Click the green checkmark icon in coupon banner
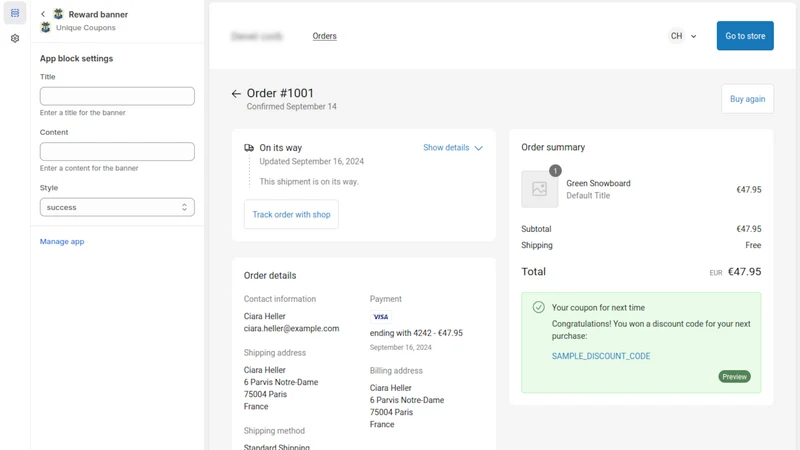This screenshot has height=450, width=800. pos(538,307)
